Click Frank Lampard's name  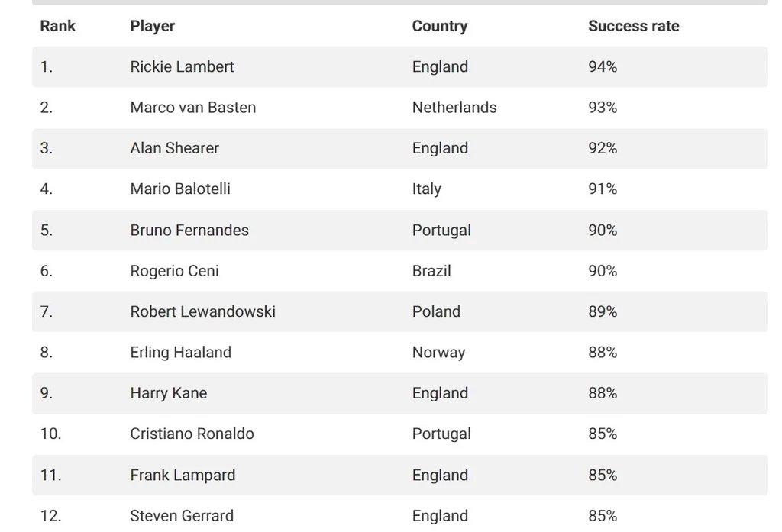coord(183,476)
